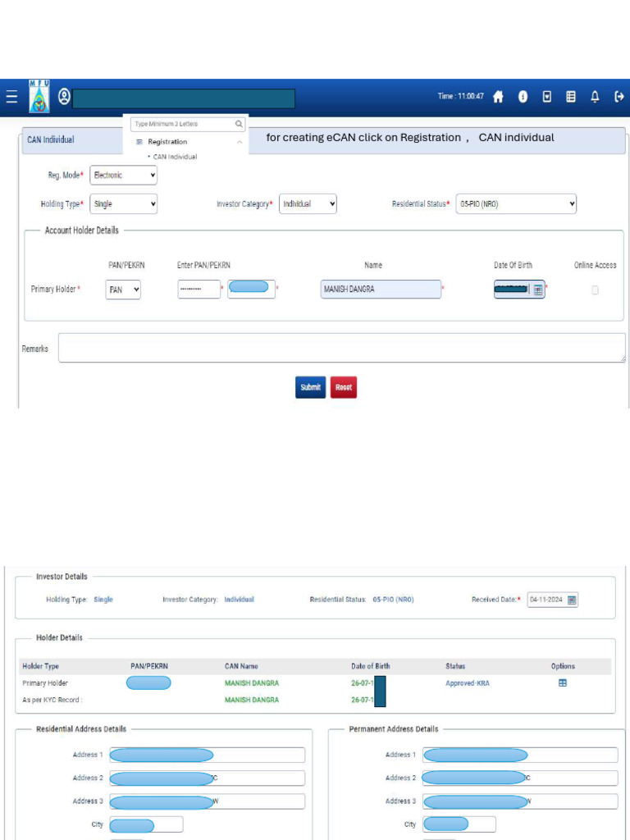Click the masked PAN entry field
The width and height of the screenshot is (630, 840).
(199, 290)
